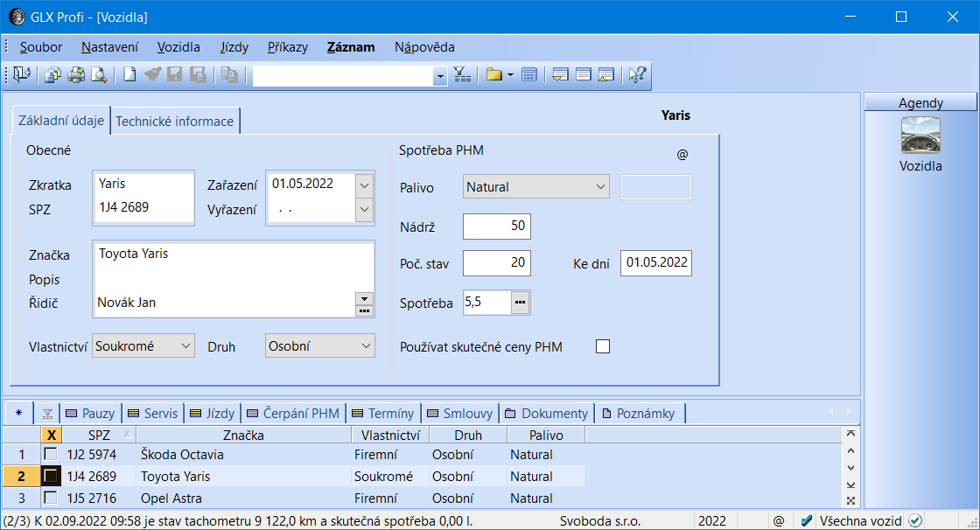The image size is (980, 530).
Task: Click the @ icon in Spotřeba PHM
Action: [682, 155]
